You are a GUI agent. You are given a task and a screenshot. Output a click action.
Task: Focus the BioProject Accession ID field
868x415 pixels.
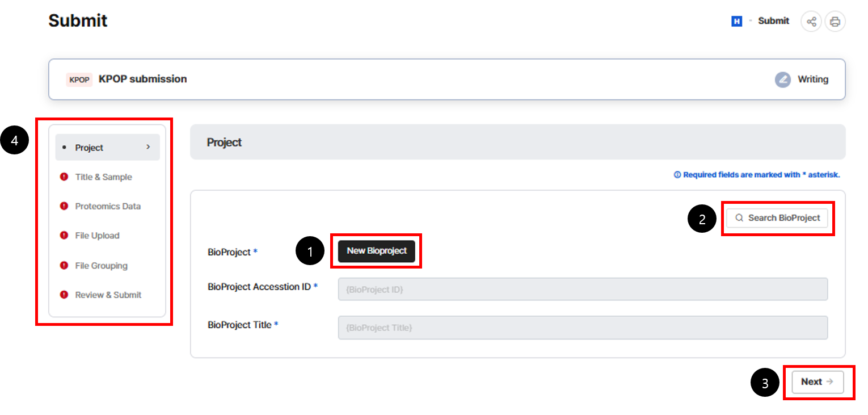(583, 290)
